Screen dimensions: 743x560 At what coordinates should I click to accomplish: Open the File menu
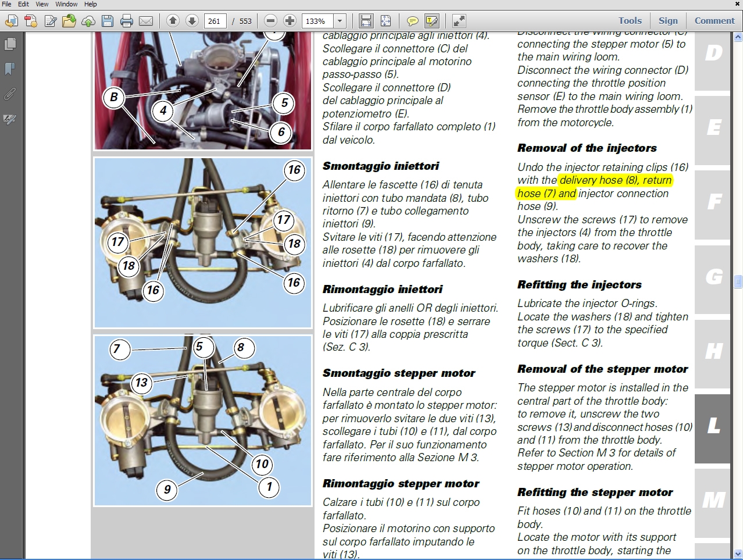click(x=6, y=4)
